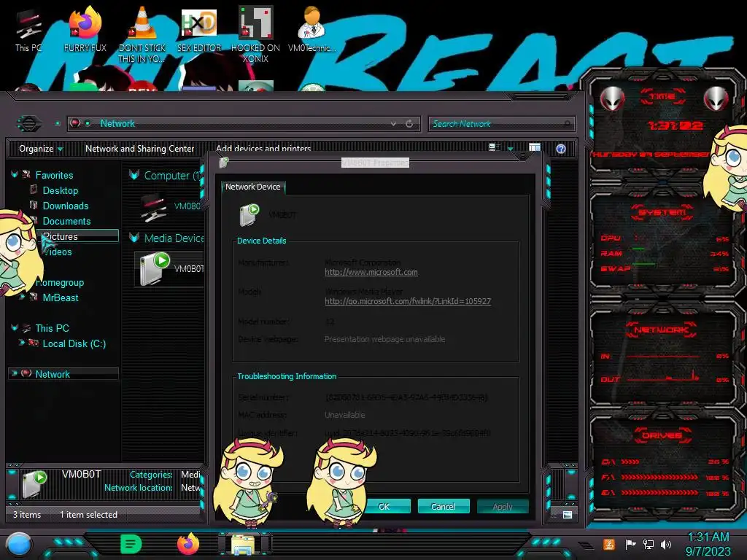The image size is (747, 560).
Task: Select This PC in navigation pane
Action: tap(52, 328)
